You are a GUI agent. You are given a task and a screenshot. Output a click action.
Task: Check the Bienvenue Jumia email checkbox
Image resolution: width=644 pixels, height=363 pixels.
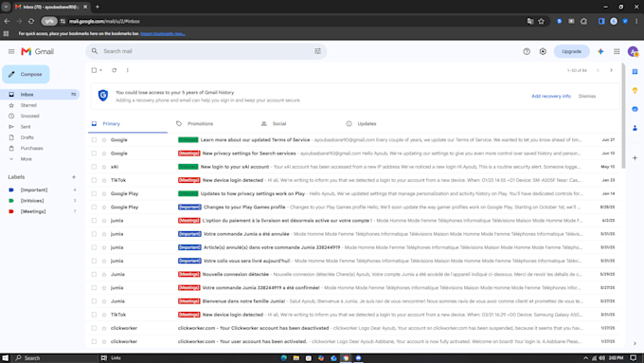(x=94, y=301)
